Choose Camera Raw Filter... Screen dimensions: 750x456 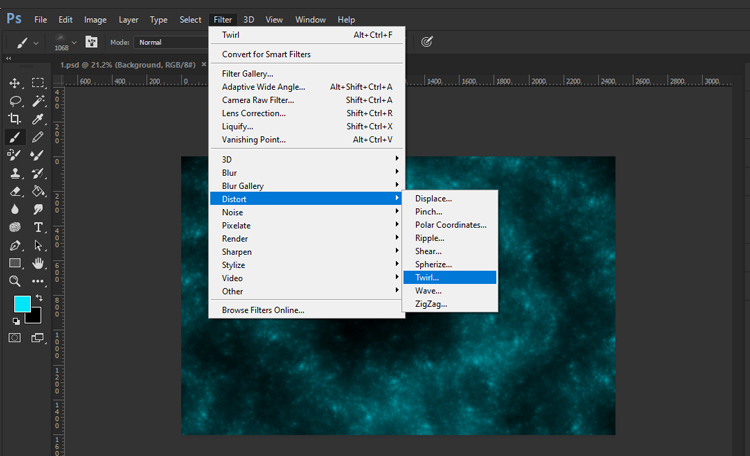tap(306, 100)
